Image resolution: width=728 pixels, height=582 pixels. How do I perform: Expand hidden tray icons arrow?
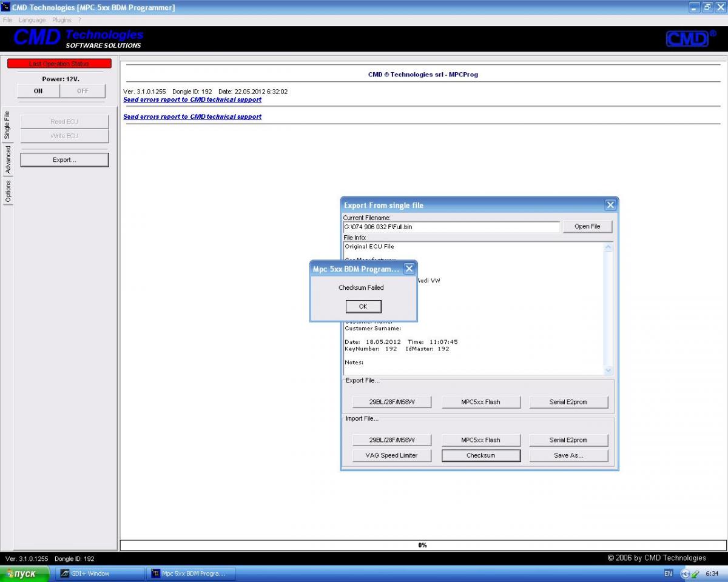click(685, 574)
